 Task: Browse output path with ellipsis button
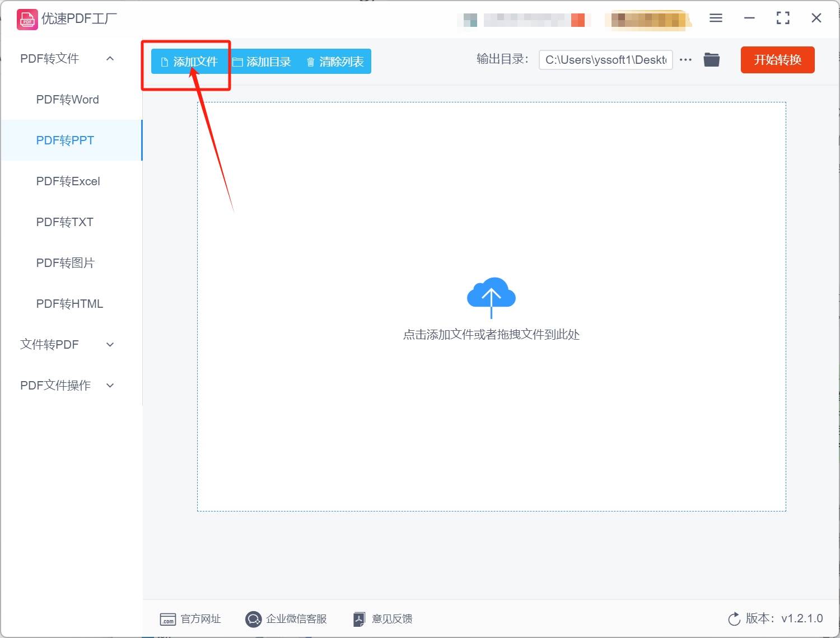tap(685, 60)
